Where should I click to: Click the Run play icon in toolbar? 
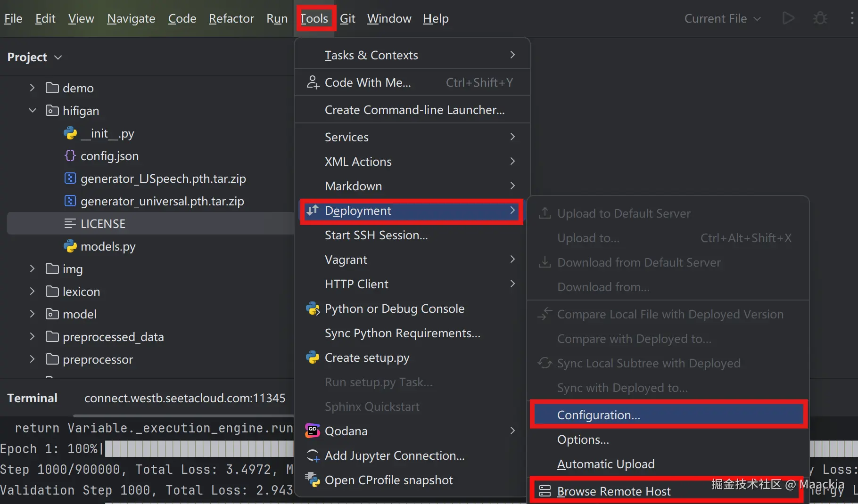(788, 18)
